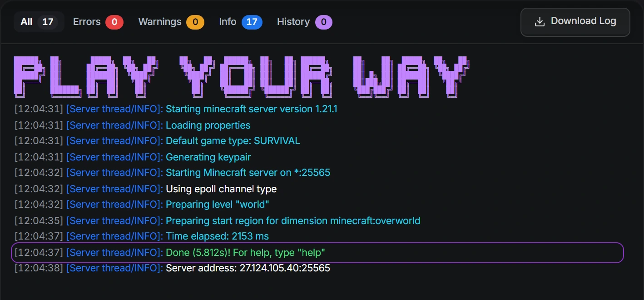Click the [12:04:38] timestamp
This screenshot has width=644, height=300.
pyautogui.click(x=39, y=268)
